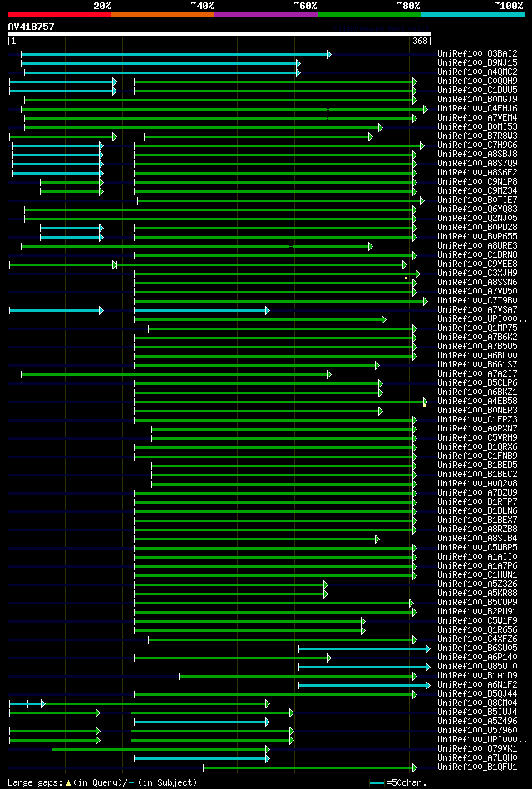
Task: Select hit UniRef100_C1DUU5
Action: 478,90
